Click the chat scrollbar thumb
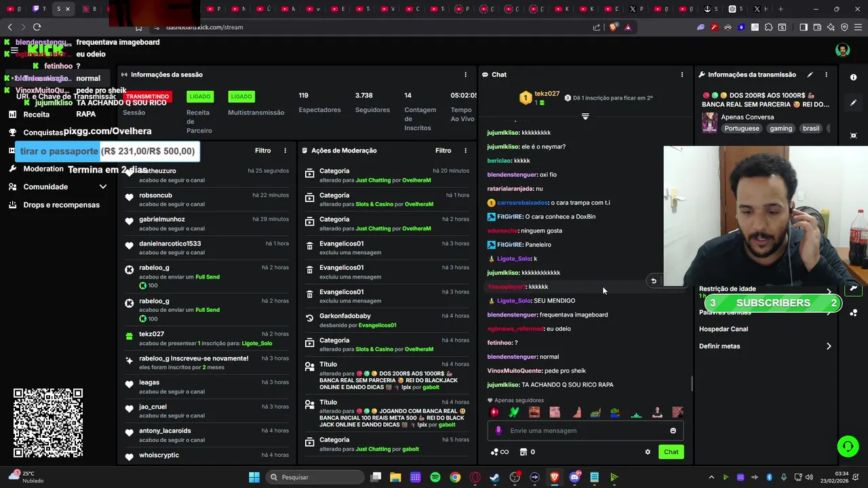Viewport: 868px width, 488px height. [x=692, y=384]
